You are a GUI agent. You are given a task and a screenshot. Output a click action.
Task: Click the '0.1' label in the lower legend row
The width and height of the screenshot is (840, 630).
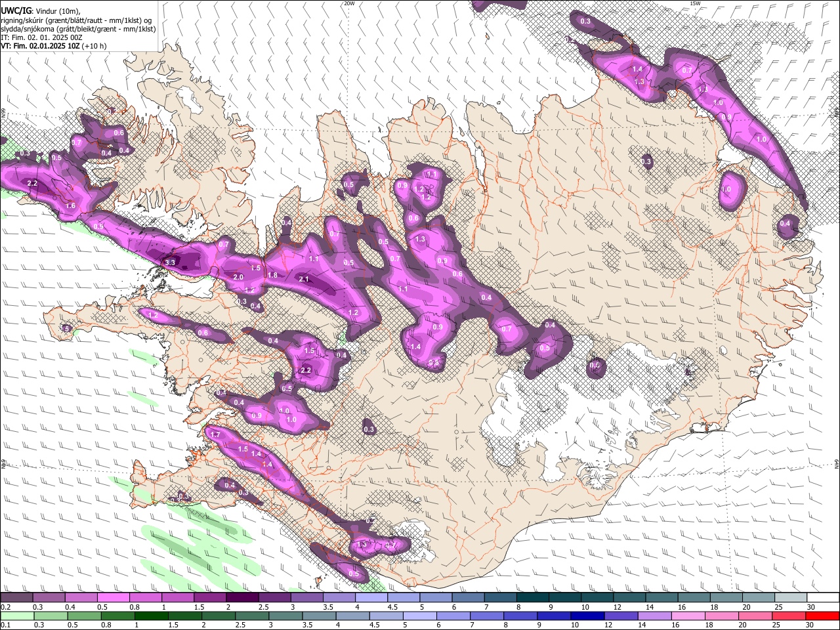click(x=5, y=625)
